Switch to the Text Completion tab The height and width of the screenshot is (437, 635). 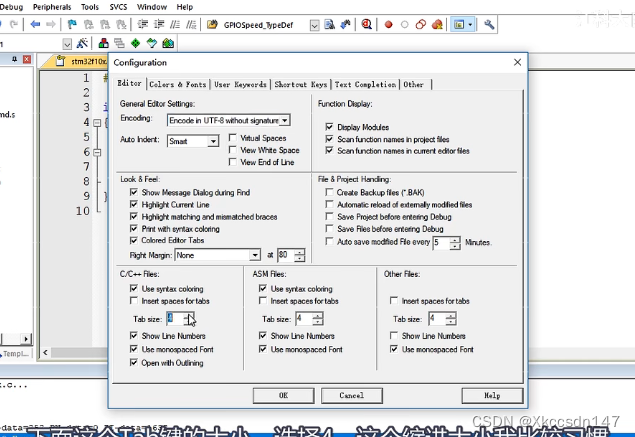coord(365,84)
